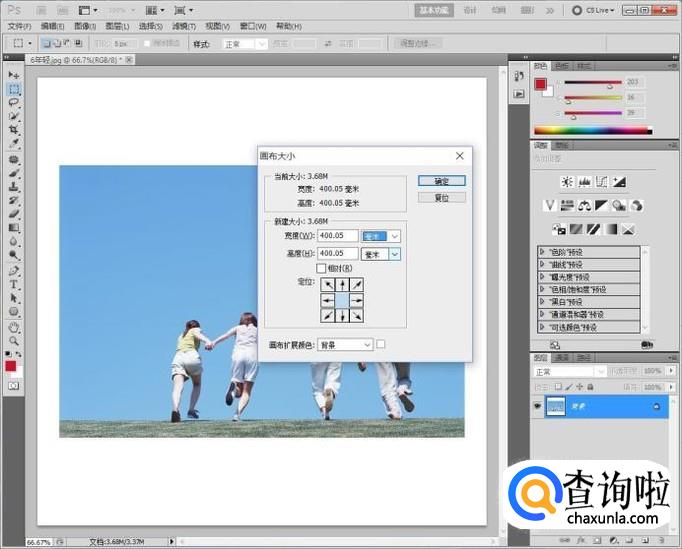Choose the Type (T) tool
Screen dimensions: 682x549
[14, 284]
